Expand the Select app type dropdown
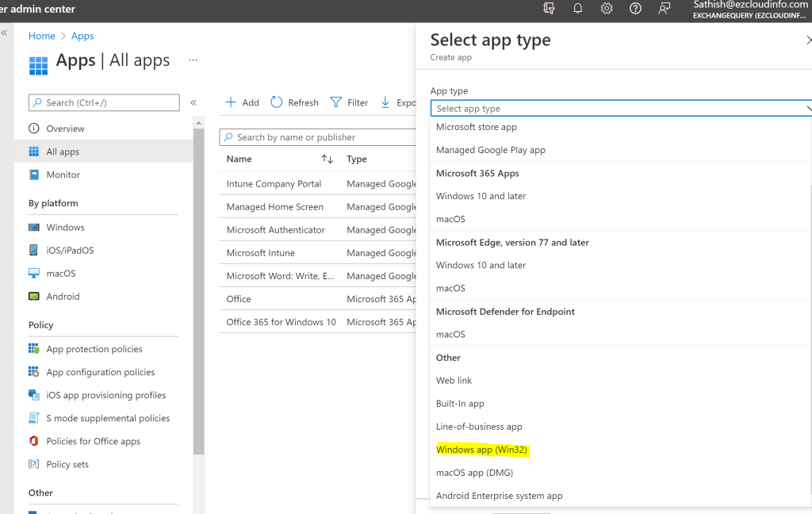This screenshot has height=514, width=812. click(620, 109)
